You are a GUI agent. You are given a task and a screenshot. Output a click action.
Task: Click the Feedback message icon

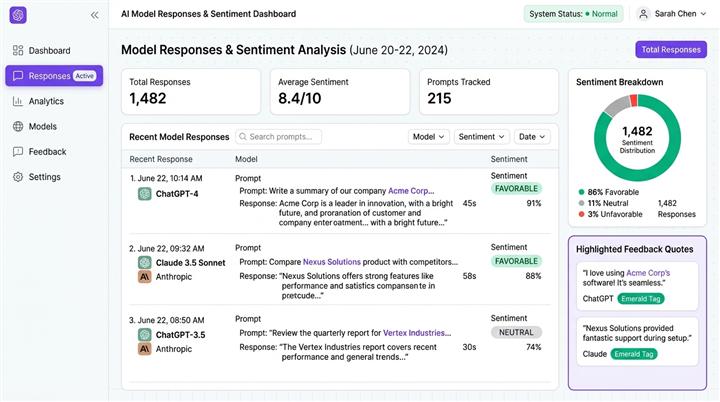(18, 152)
